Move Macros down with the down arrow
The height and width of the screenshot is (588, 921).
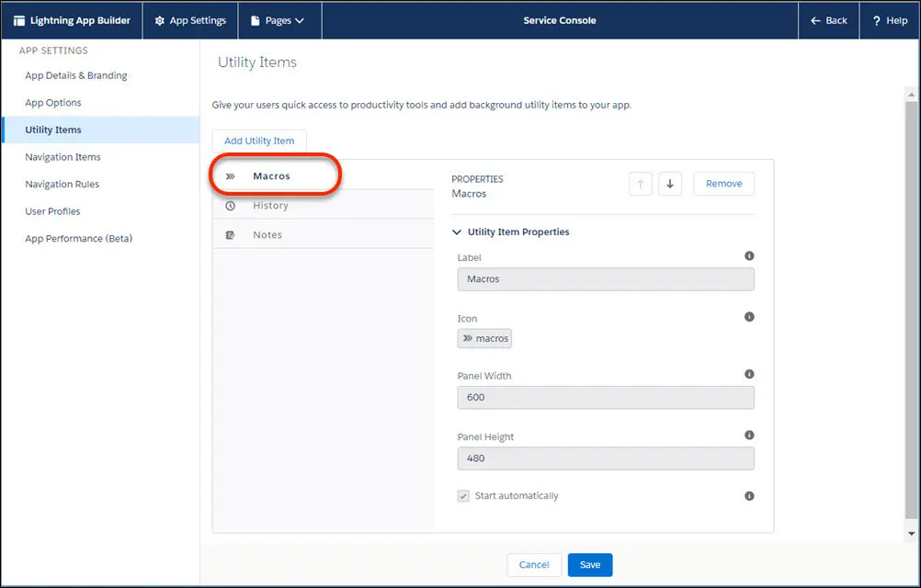669,184
